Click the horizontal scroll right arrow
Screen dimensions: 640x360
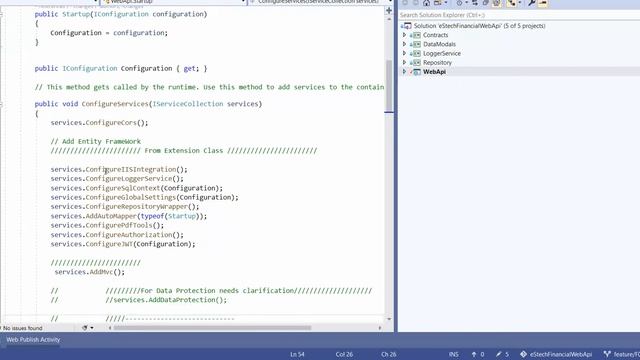click(x=380, y=328)
